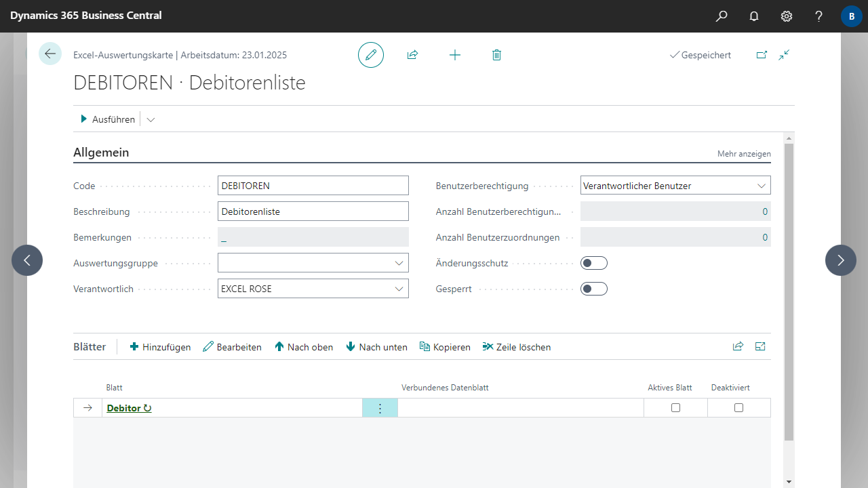Click the Aktives Blatt column header
The height and width of the screenshot is (488, 868).
pyautogui.click(x=670, y=388)
